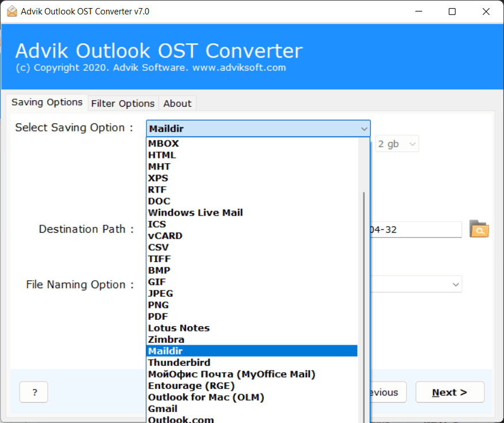Switch to the Saving Options tab
Image resolution: width=504 pixels, height=423 pixels.
point(47,103)
